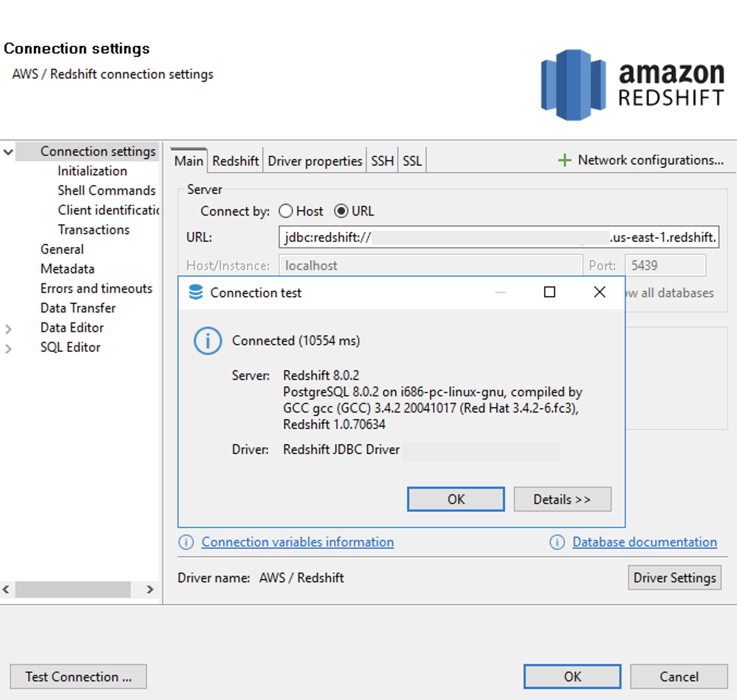The image size is (737, 700).
Task: Open the Connection variables information link
Action: [298, 542]
